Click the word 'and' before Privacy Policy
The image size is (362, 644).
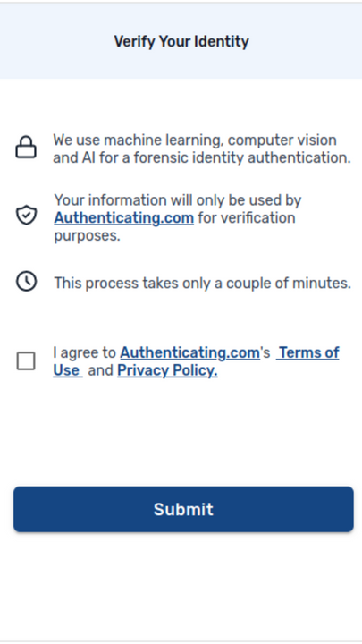[100, 370]
